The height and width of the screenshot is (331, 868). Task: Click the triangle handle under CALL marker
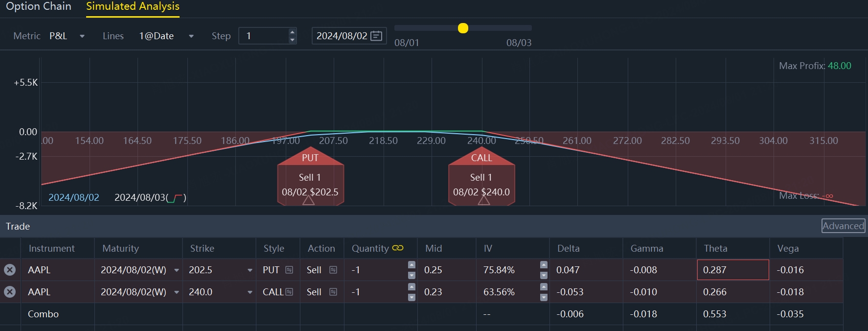[x=484, y=200]
